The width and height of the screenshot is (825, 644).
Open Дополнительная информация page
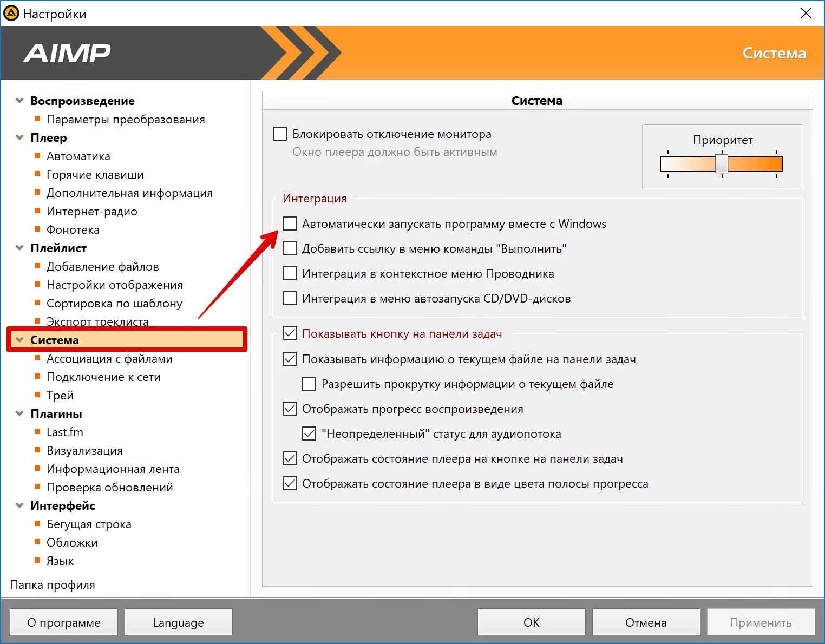129,193
